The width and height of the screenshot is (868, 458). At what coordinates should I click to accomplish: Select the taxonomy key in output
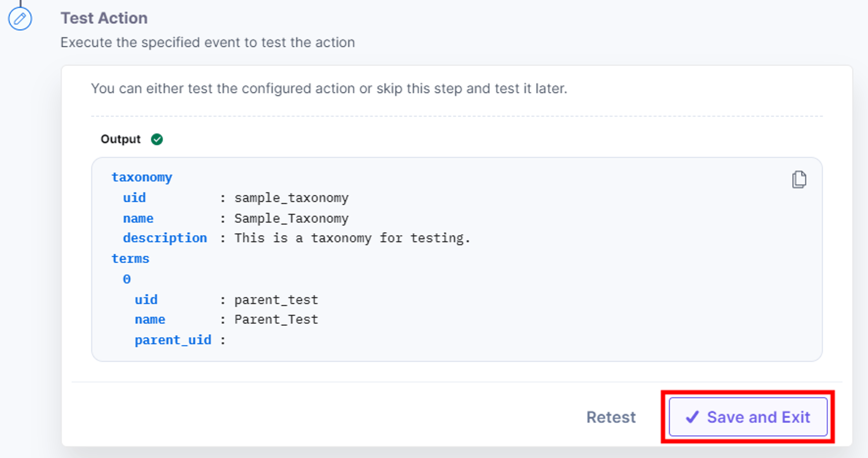click(x=142, y=177)
